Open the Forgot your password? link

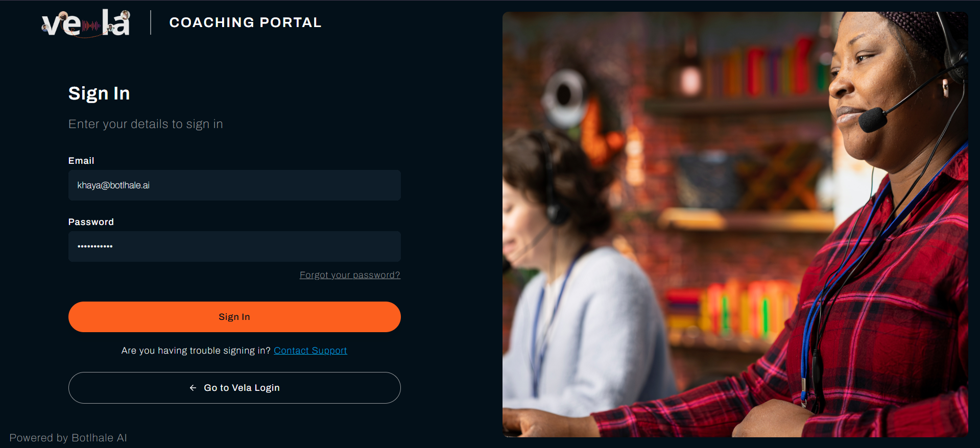[350, 275]
